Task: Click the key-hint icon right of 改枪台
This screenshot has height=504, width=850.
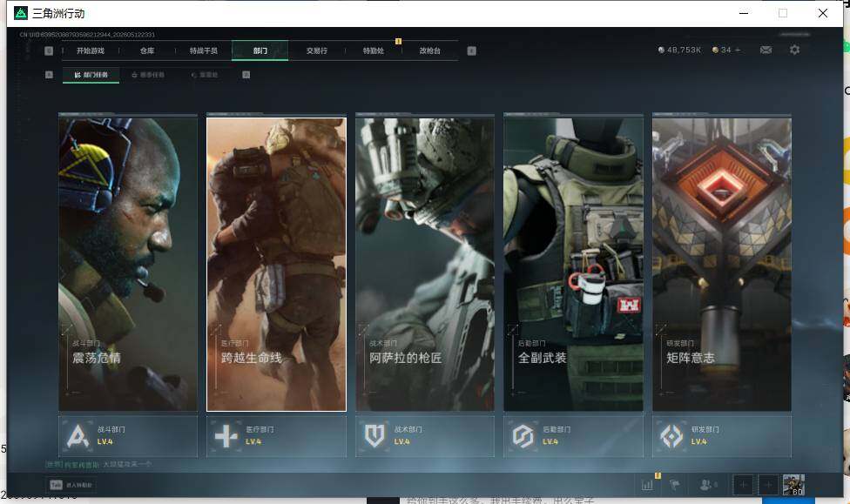Action: coord(472,51)
